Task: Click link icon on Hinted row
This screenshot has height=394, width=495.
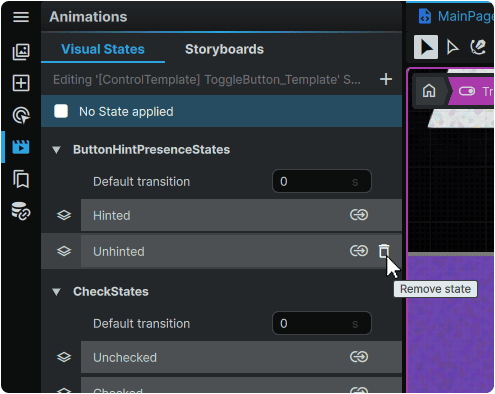Action: tap(359, 215)
